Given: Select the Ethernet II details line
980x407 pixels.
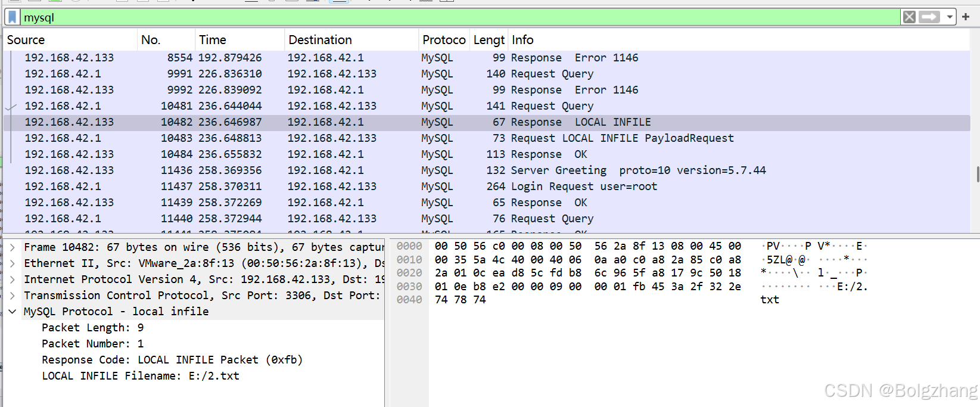Looking at the screenshot, I should 203,263.
